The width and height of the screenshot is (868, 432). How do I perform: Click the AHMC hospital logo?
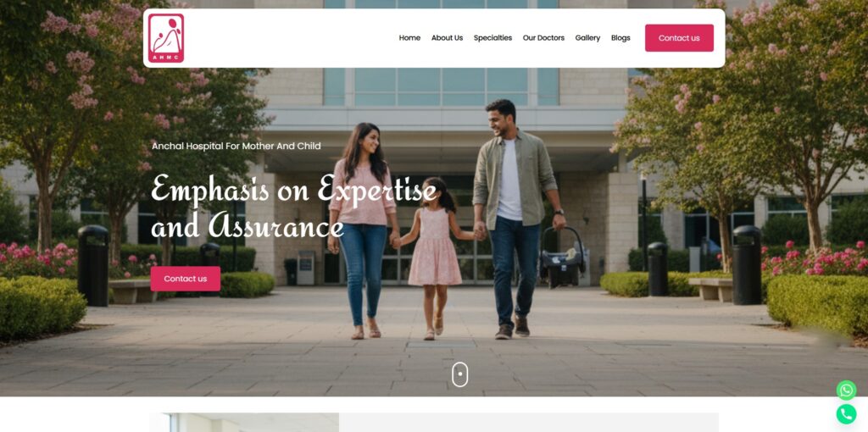tap(165, 38)
